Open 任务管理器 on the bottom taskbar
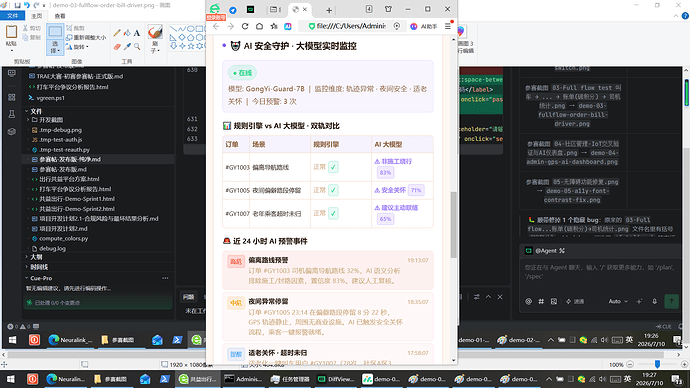690x388 pixels. 290,379
